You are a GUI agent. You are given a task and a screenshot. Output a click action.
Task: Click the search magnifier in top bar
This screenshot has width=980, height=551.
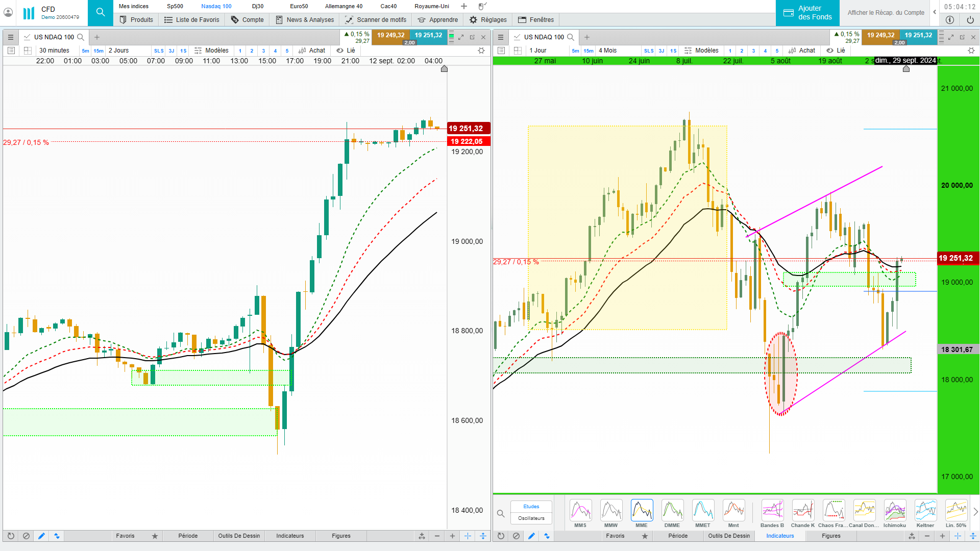pyautogui.click(x=101, y=12)
